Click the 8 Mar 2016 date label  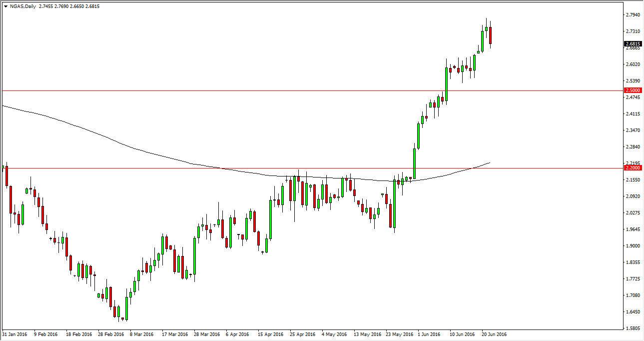(142, 334)
